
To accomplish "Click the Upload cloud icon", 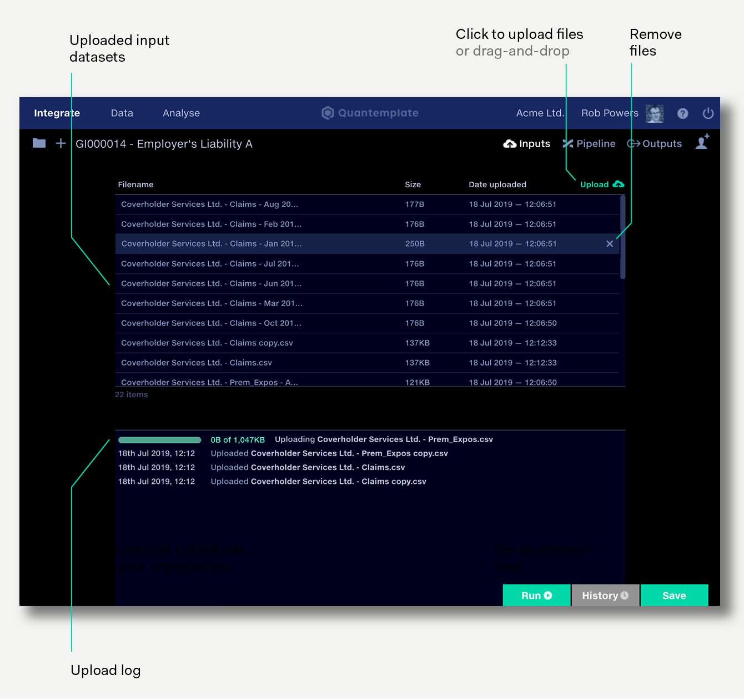I will coord(619,184).
